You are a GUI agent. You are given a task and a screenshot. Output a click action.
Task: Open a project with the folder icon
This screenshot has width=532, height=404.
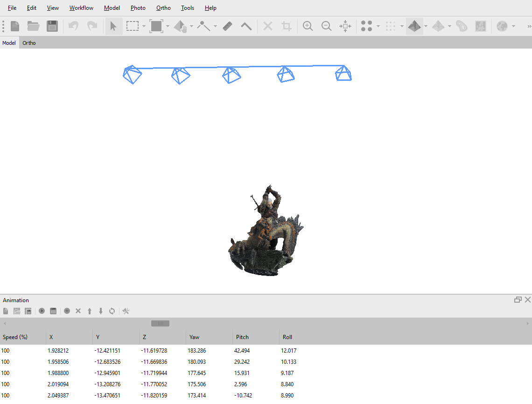33,26
